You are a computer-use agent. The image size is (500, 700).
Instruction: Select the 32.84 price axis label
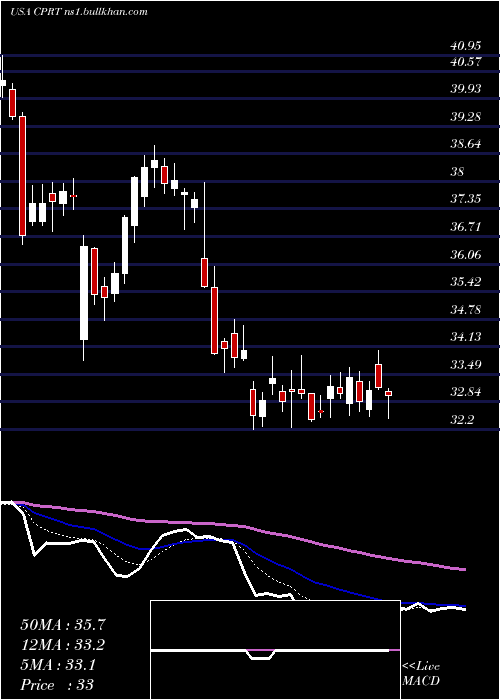click(x=465, y=392)
